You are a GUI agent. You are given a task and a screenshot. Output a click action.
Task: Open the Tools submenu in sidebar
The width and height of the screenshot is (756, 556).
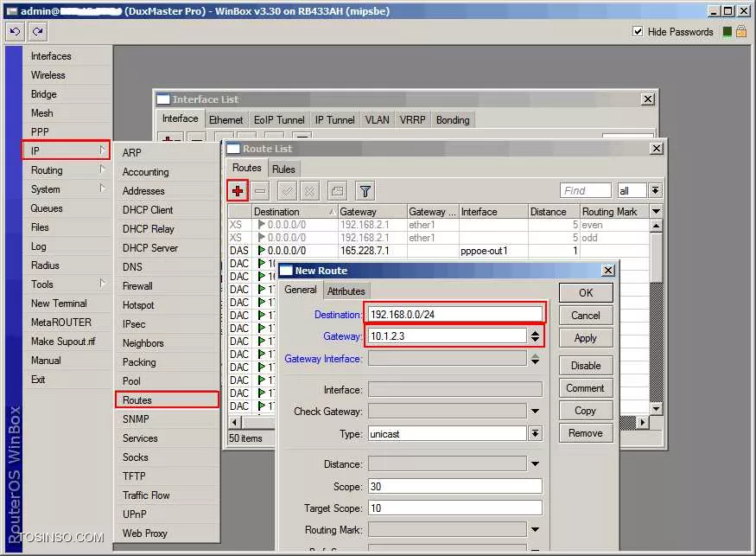click(66, 284)
